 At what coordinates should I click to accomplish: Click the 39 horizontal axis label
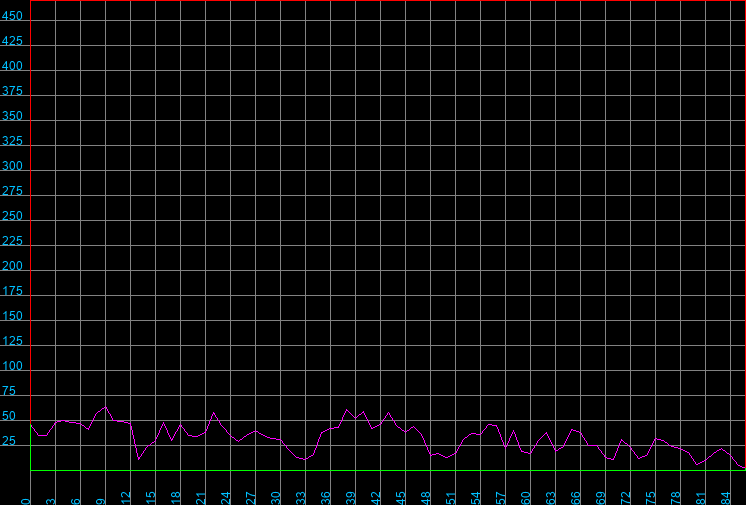pyautogui.click(x=351, y=498)
